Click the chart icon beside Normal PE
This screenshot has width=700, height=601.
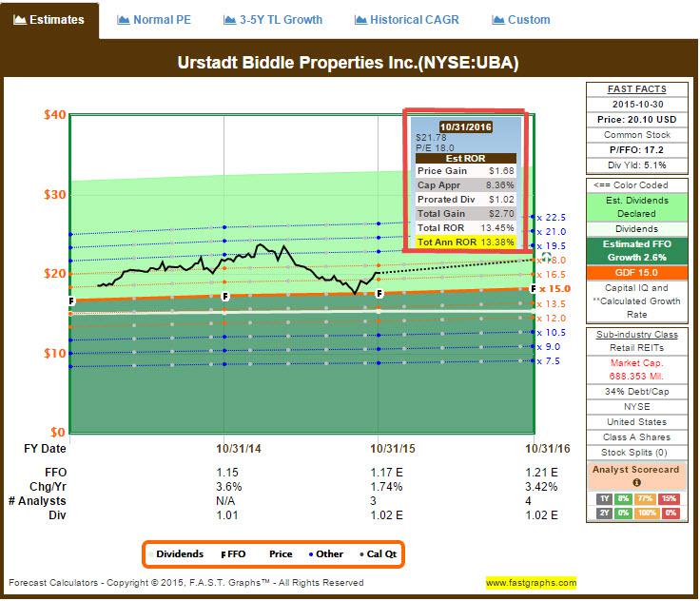[x=123, y=20]
